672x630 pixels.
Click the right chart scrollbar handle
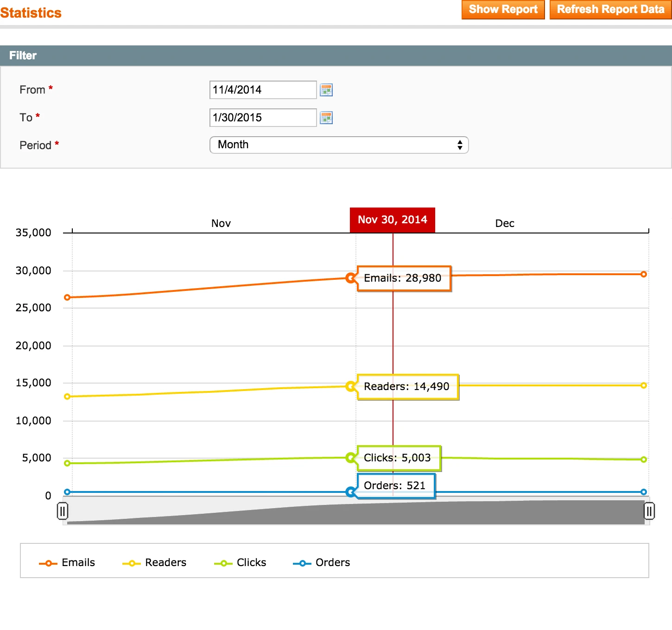coord(649,511)
